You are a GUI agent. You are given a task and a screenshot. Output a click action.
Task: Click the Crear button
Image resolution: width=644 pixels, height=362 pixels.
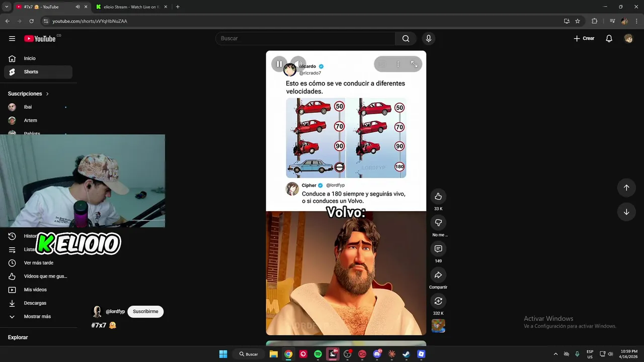coord(584,39)
